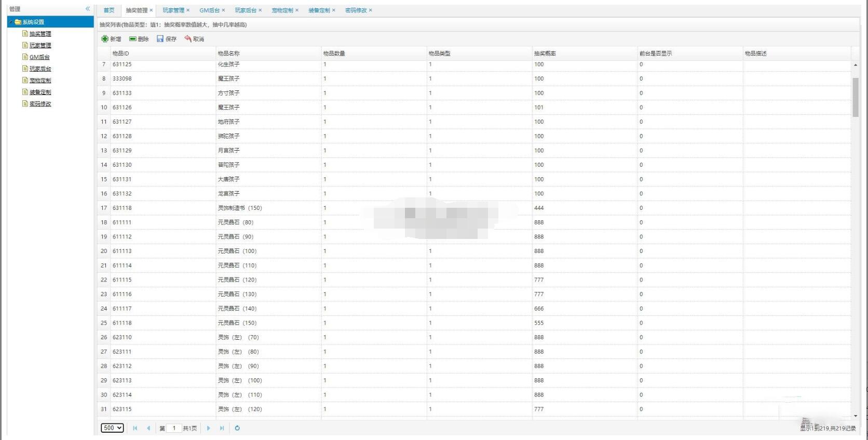Switch to the 玩家管理 tab
The image size is (868, 440).
[x=173, y=10]
